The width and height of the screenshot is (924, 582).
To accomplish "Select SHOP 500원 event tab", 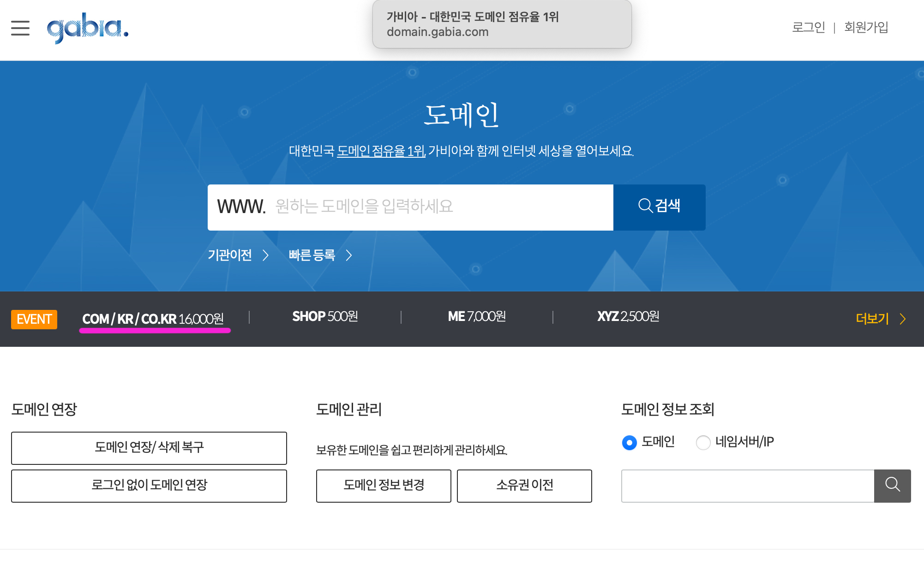I will click(x=325, y=316).
